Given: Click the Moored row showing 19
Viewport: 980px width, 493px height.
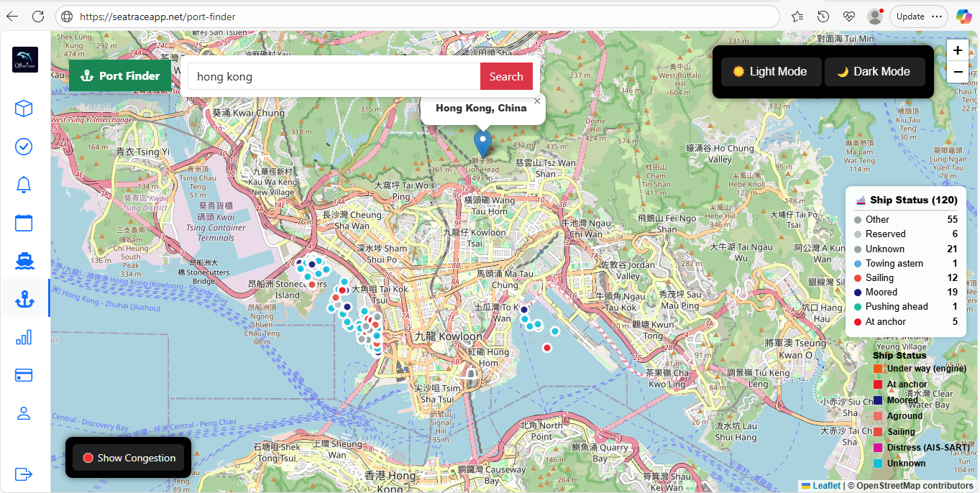Looking at the screenshot, I should [x=906, y=292].
